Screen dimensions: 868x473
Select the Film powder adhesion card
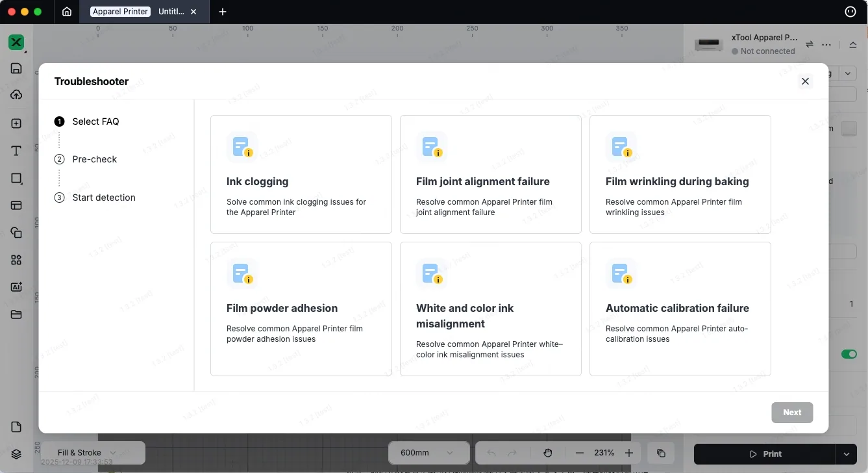pos(301,309)
